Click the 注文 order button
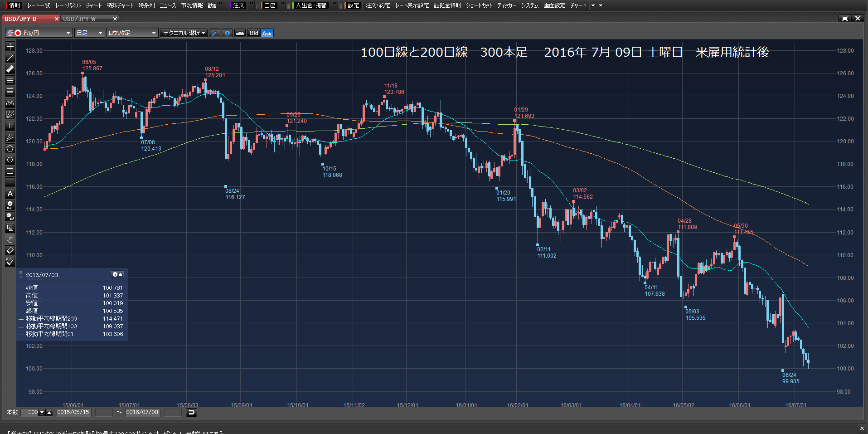 [x=239, y=5]
